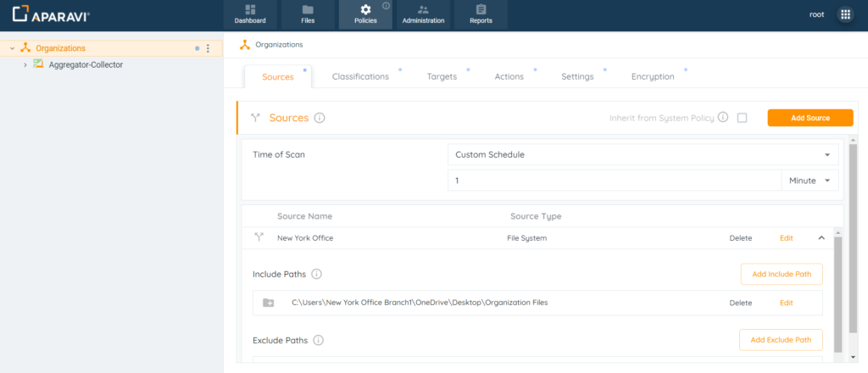Image resolution: width=868 pixels, height=373 pixels.
Task: Delete the Organization Files include path
Action: pos(741,303)
